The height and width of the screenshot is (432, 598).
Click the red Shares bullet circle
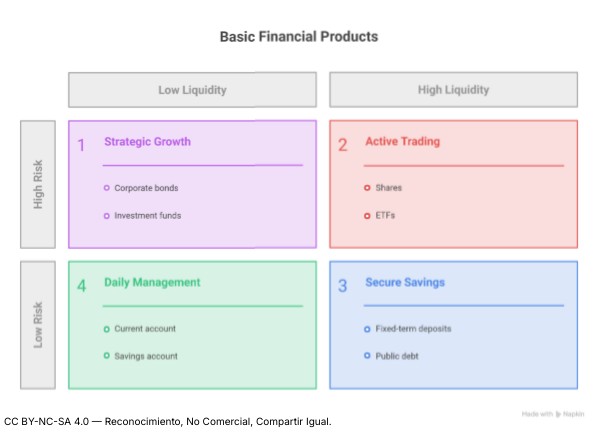point(367,188)
